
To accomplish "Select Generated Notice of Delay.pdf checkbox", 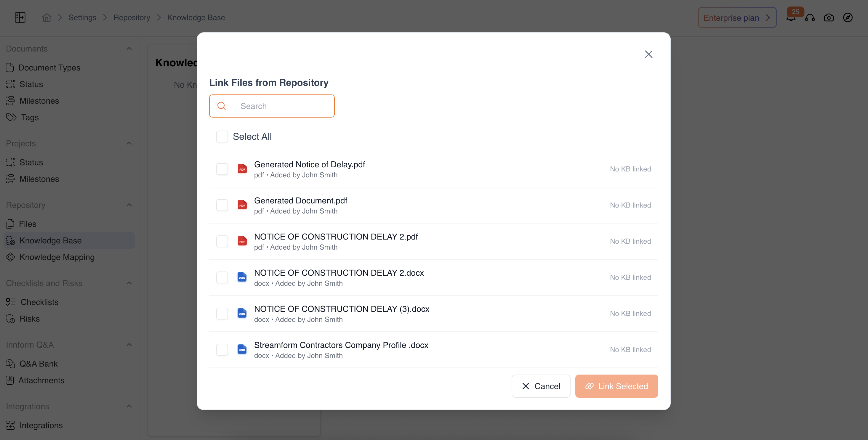I will pyautogui.click(x=222, y=169).
